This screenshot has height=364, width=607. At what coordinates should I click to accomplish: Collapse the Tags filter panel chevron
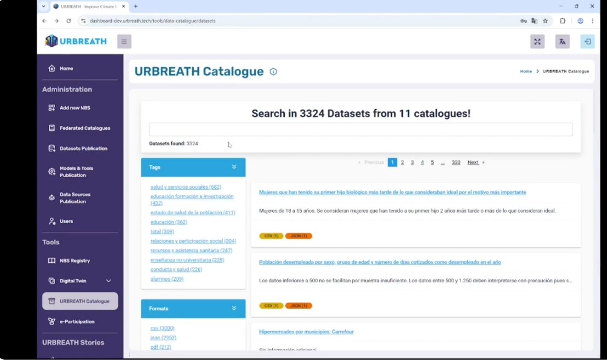pyautogui.click(x=234, y=167)
